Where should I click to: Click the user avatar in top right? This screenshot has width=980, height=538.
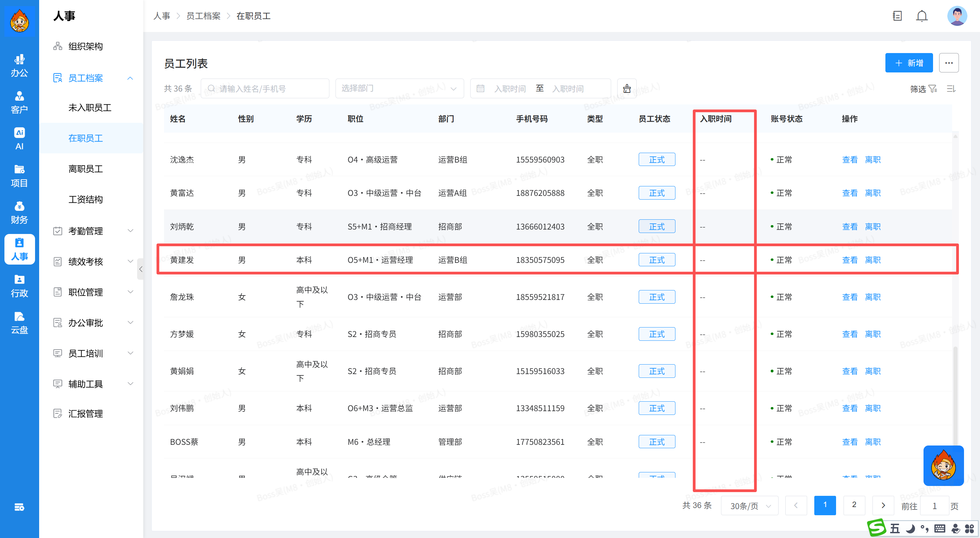point(957,16)
